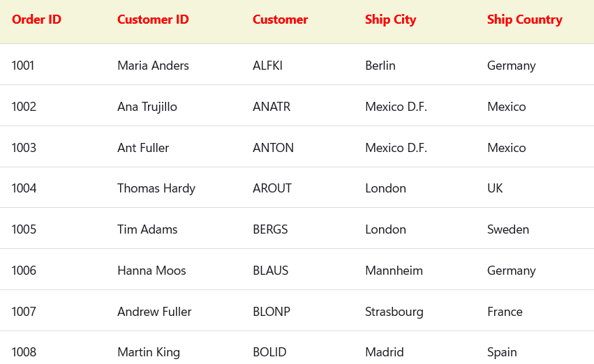Click the Maria Anders cell
594x364 pixels.
pyautogui.click(x=153, y=66)
